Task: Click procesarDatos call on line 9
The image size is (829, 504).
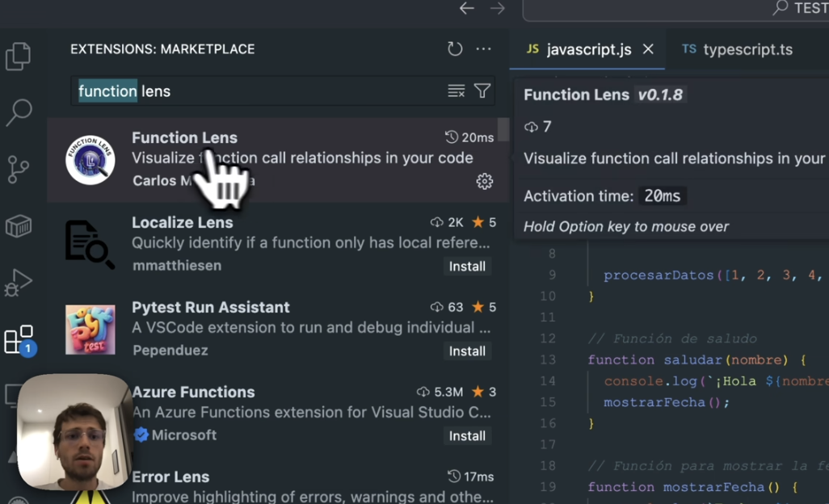Action: [659, 275]
